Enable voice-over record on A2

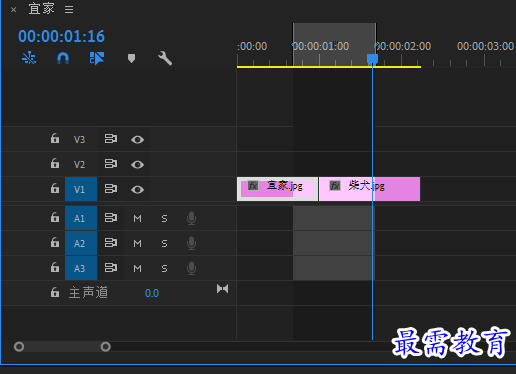(x=191, y=243)
